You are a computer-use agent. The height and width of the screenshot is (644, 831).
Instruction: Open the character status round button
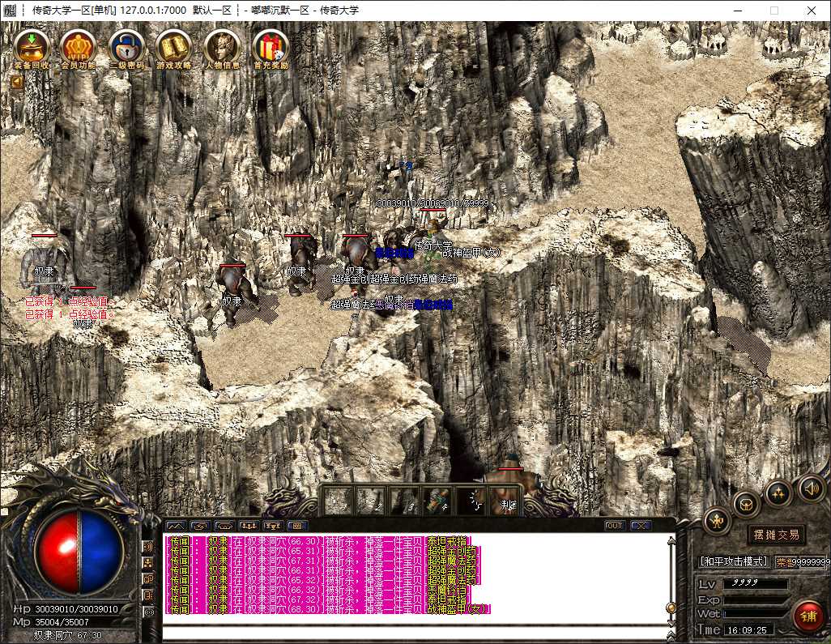click(717, 522)
